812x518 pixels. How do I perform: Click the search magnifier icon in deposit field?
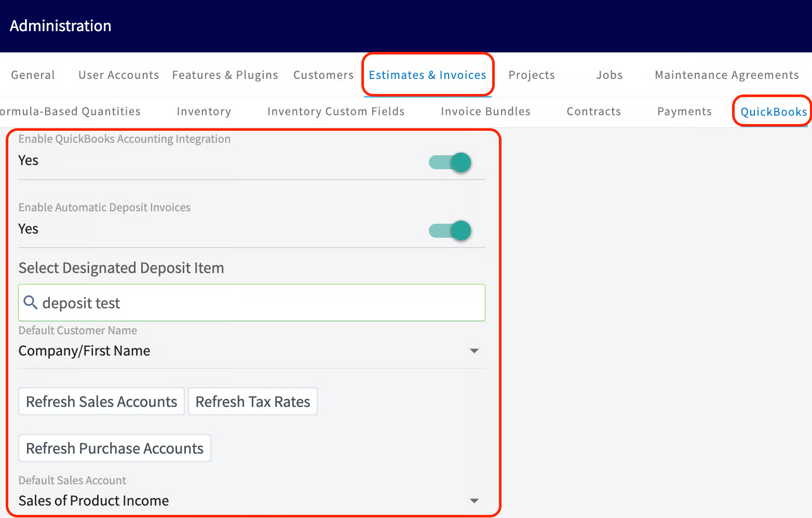pyautogui.click(x=31, y=302)
